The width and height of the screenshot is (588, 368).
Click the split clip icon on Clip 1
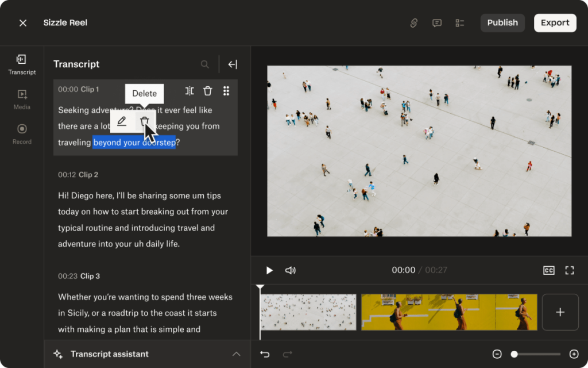189,91
